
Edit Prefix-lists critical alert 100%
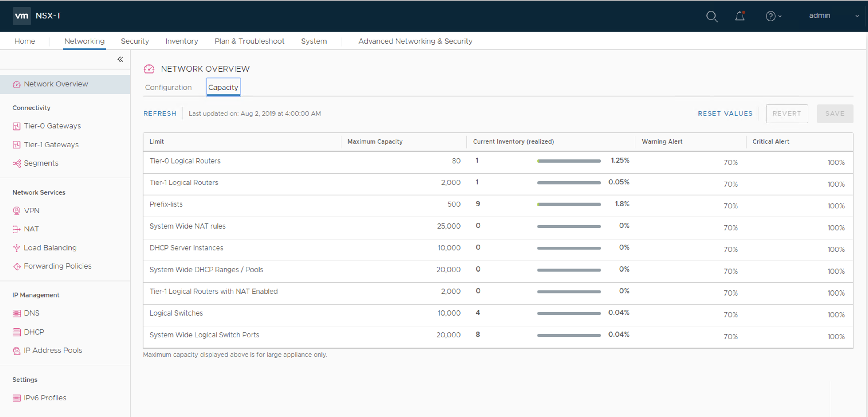click(x=836, y=206)
